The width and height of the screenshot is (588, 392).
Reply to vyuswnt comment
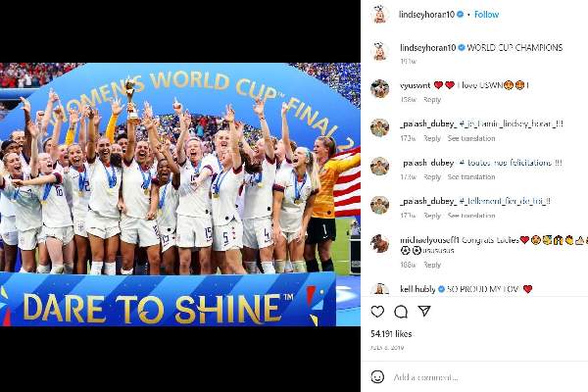pyautogui.click(x=432, y=99)
